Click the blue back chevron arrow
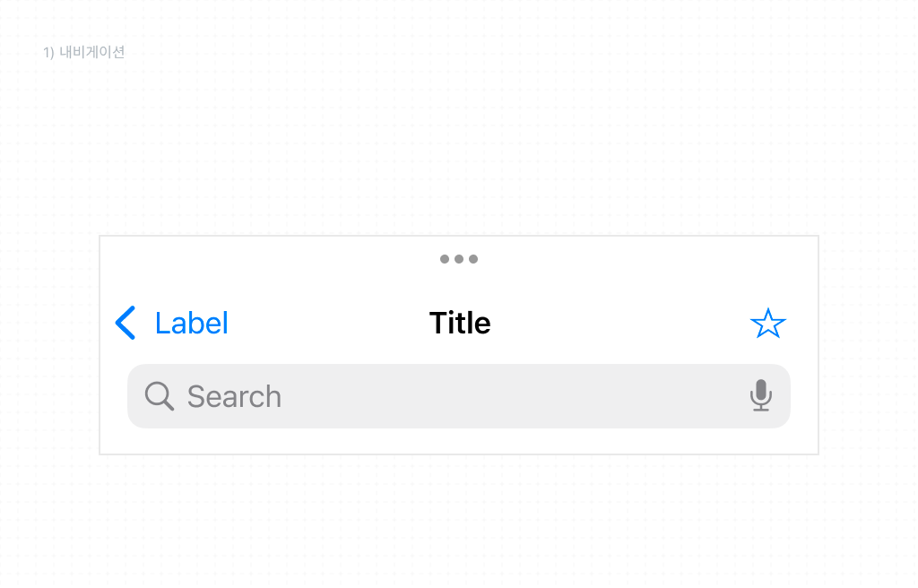Image resolution: width=918 pixels, height=588 pixels. (126, 323)
